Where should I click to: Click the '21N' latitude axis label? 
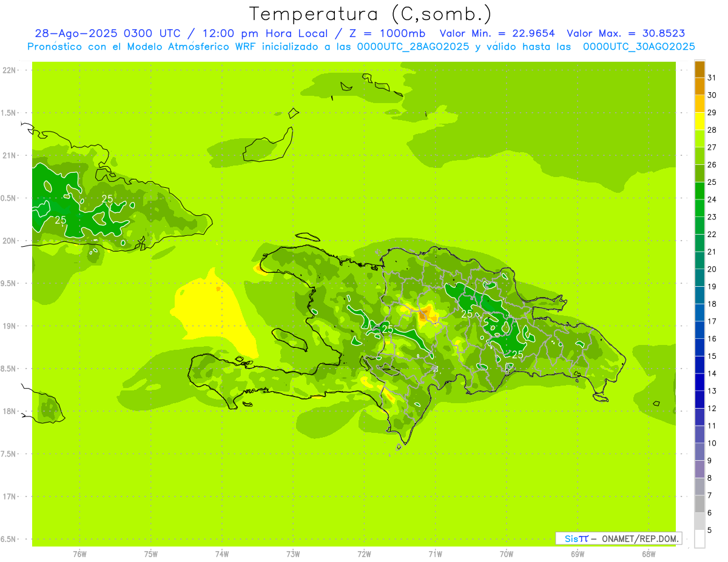point(10,155)
